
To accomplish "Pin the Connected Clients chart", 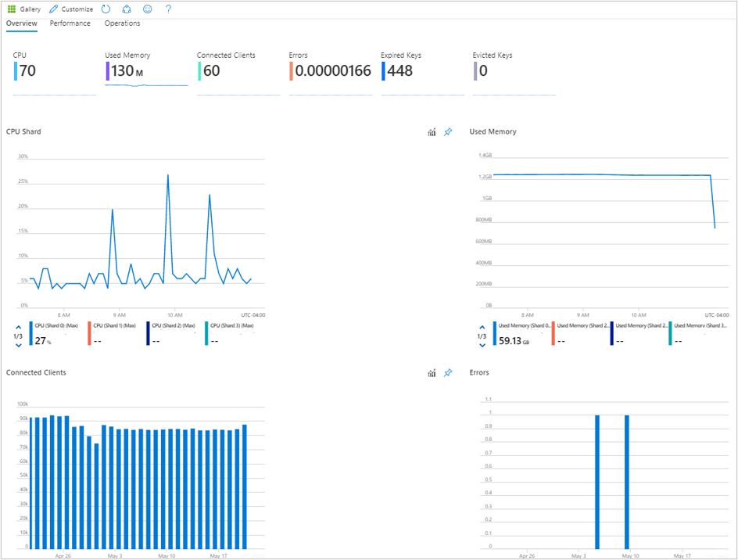I will [x=447, y=373].
